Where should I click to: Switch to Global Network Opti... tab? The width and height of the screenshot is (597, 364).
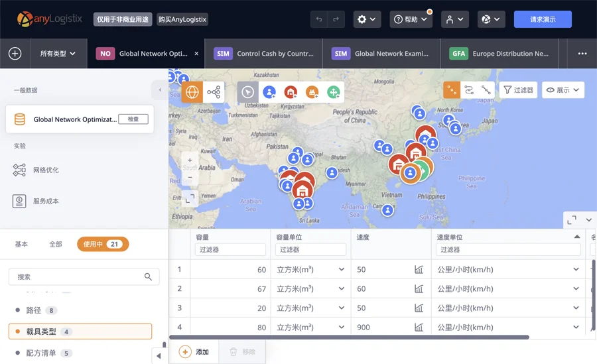pyautogui.click(x=147, y=54)
